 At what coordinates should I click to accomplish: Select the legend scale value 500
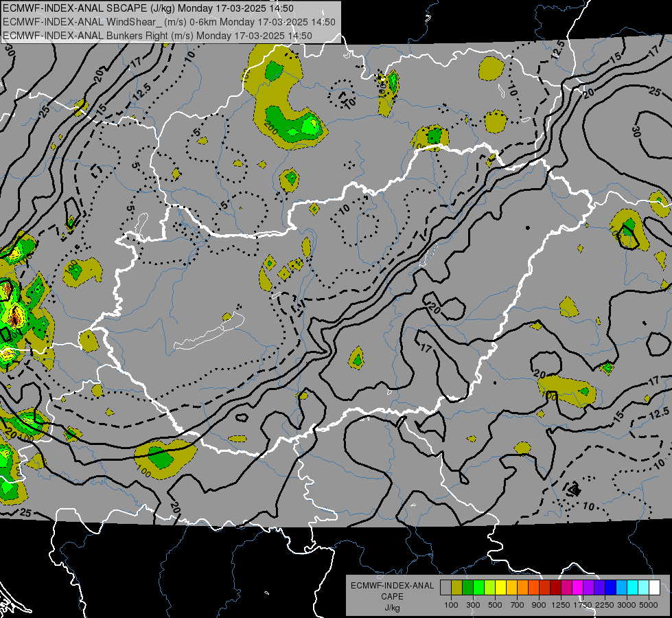tap(495, 605)
